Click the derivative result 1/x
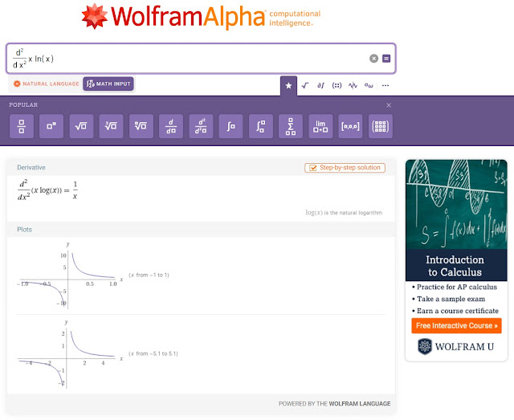Image resolution: width=514 pixels, height=420 pixels. coord(75,190)
